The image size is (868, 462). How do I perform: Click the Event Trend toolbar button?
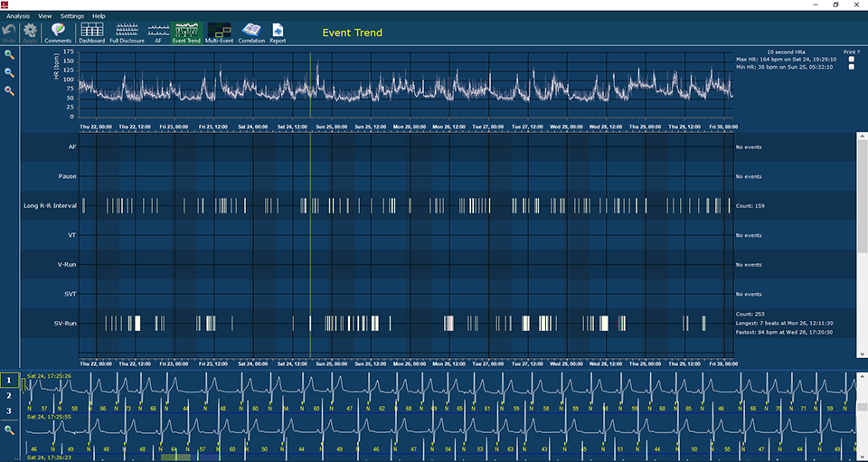[186, 33]
